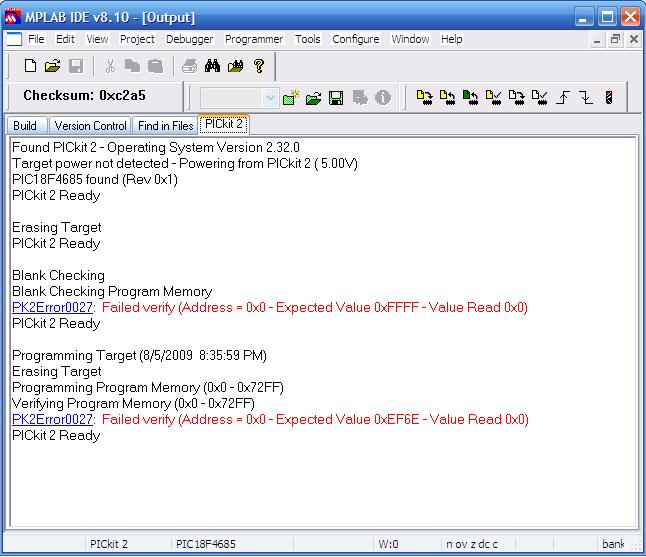Click the grayed build options icon

pos(360,98)
